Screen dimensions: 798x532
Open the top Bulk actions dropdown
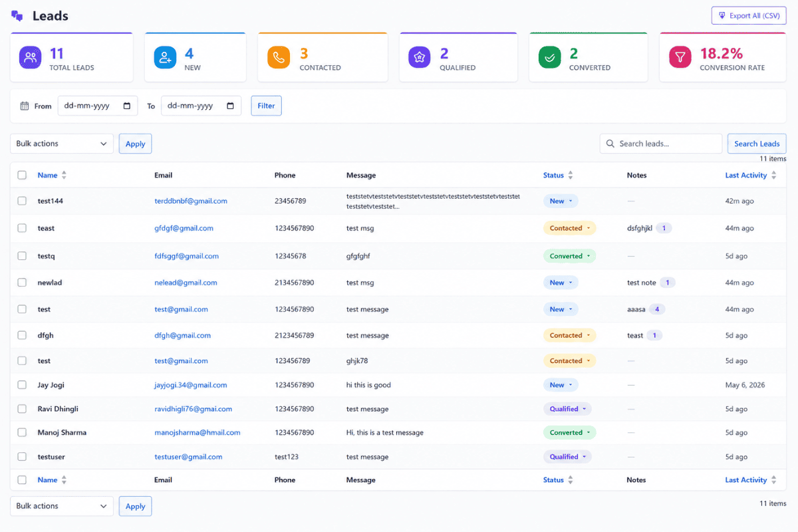tap(62, 144)
